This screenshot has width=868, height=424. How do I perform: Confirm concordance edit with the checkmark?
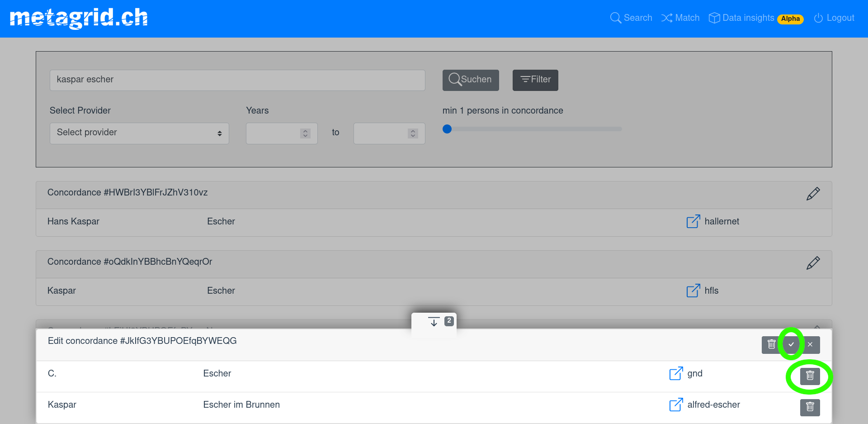coord(791,344)
